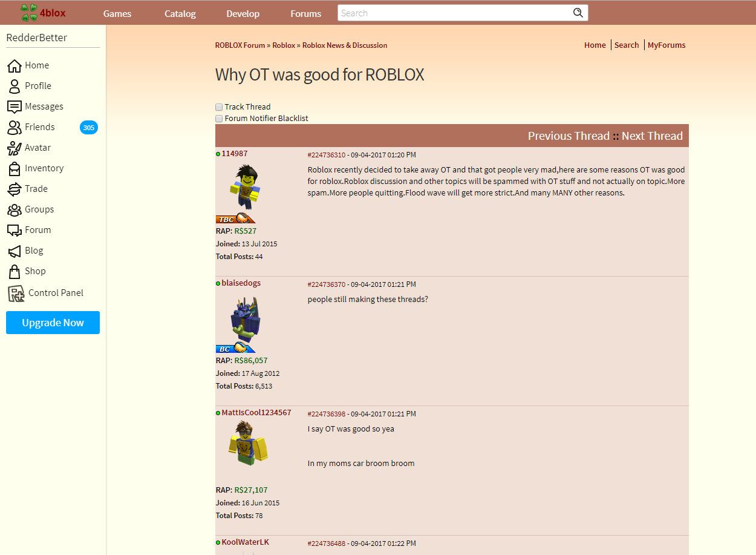Go to forum Home link

pyautogui.click(x=595, y=45)
